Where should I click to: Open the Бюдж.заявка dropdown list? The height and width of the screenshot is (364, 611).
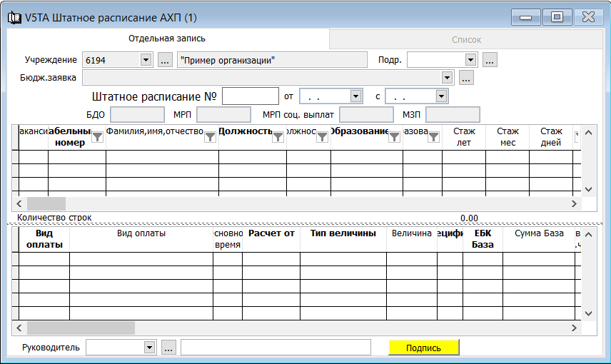click(x=448, y=78)
